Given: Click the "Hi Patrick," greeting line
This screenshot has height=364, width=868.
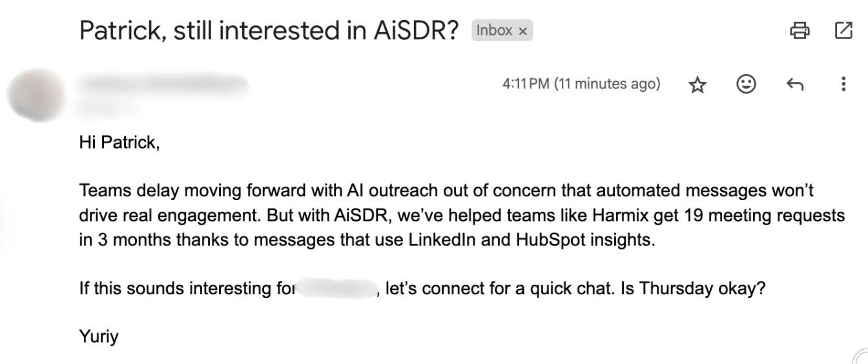Looking at the screenshot, I should coord(119,142).
